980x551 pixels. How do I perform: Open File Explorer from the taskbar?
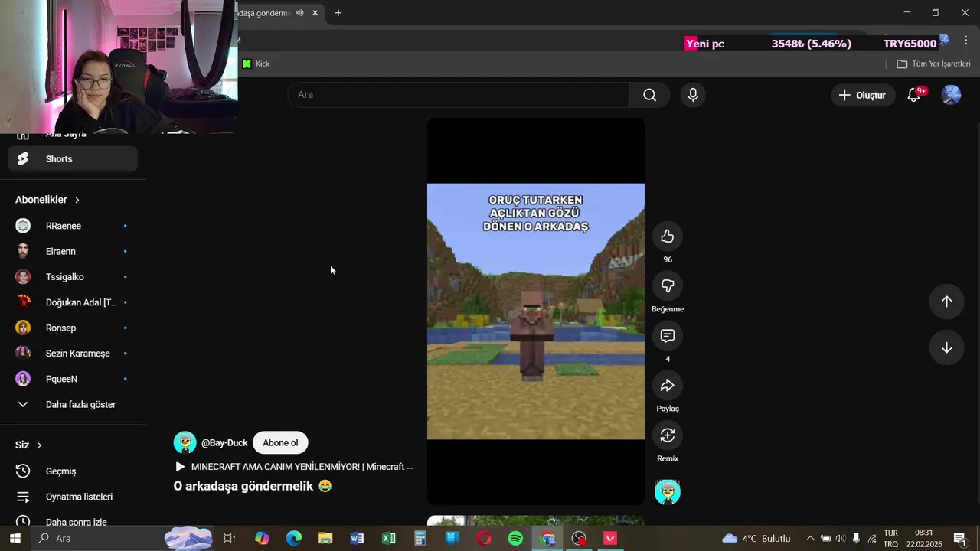coord(325,539)
